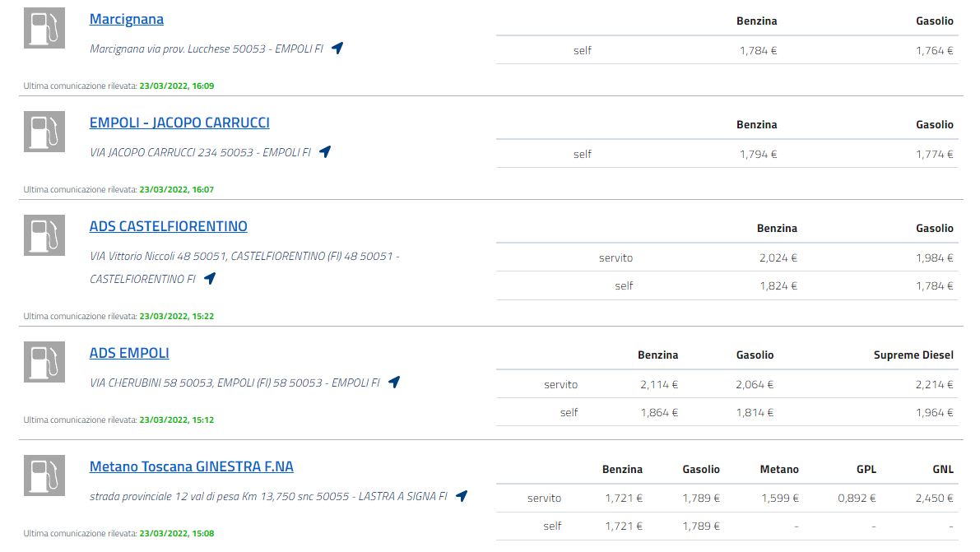Click the fuel pump icon for EMPOLI - JACOPO CARRUCCI
This screenshot has width=980, height=552.
click(44, 132)
